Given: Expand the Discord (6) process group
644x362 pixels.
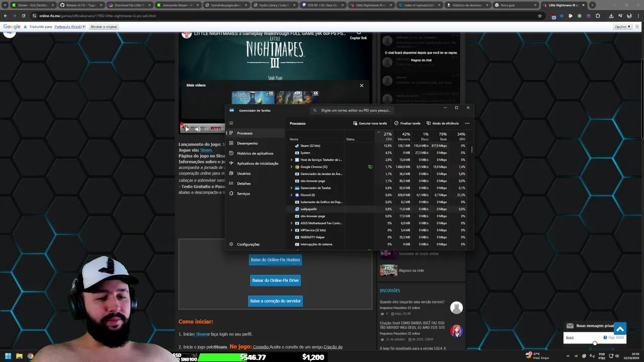Looking at the screenshot, I should [291, 195].
